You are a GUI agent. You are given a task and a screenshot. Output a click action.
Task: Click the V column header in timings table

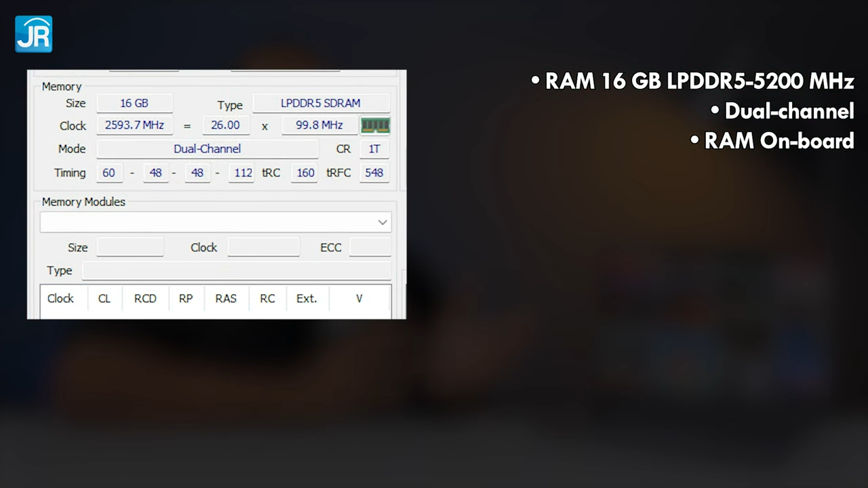(x=359, y=298)
